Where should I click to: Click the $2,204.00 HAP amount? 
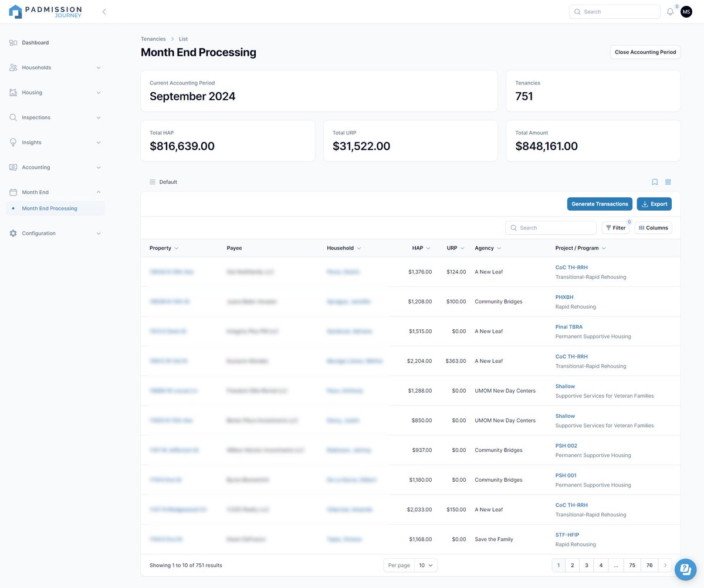[x=419, y=361]
